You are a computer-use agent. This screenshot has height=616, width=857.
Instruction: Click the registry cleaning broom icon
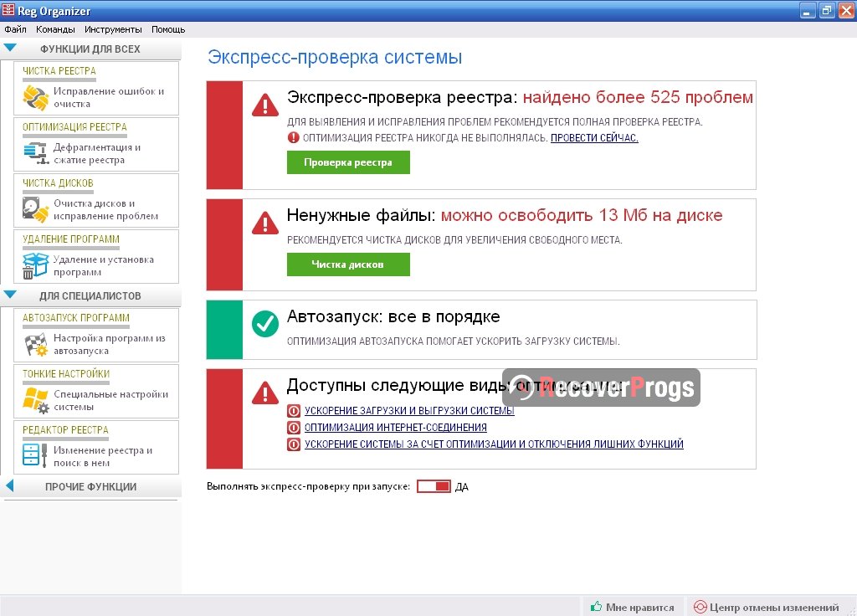tap(35, 97)
